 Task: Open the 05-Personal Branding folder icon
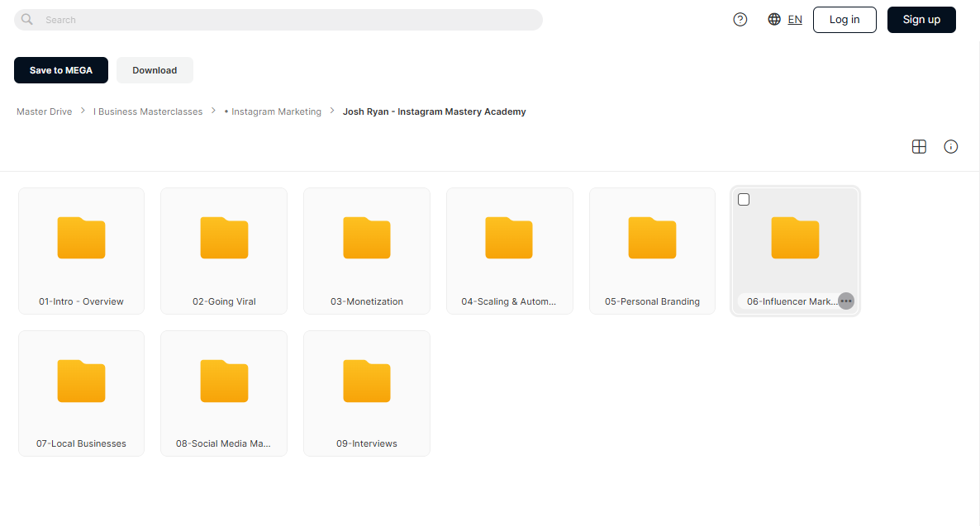click(x=652, y=237)
